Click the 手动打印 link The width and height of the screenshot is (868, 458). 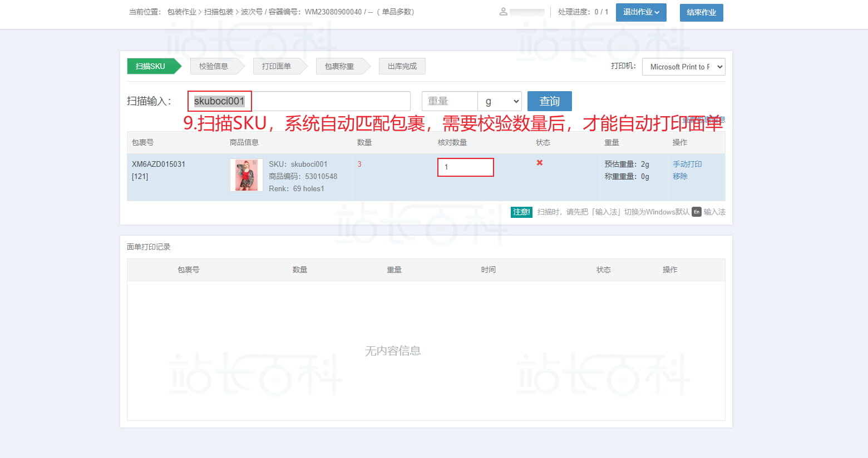point(687,164)
